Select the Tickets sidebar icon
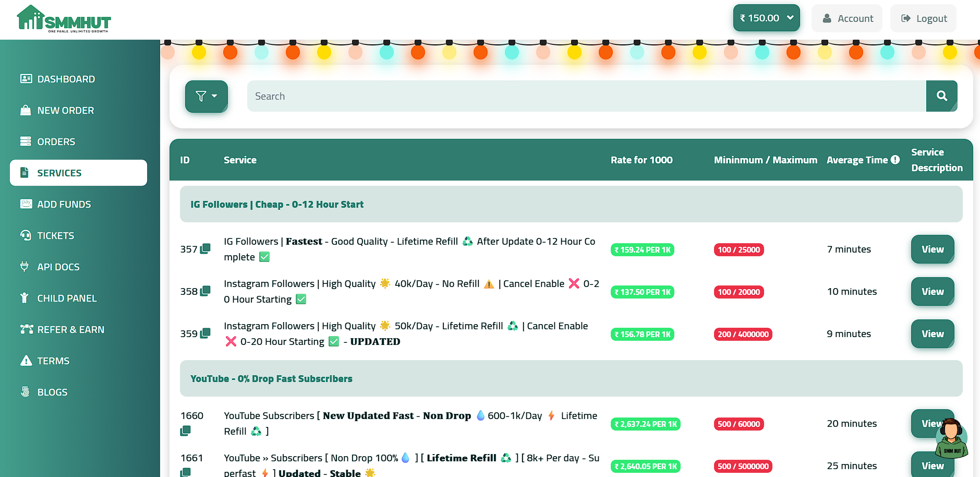This screenshot has width=980, height=477. 26,235
